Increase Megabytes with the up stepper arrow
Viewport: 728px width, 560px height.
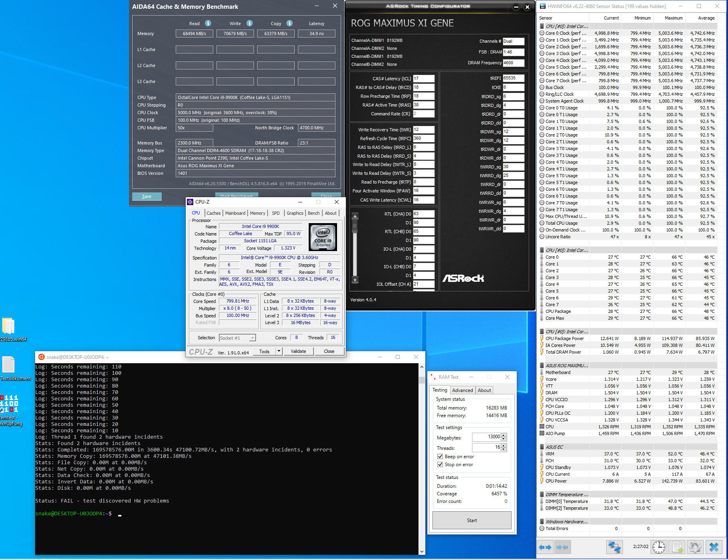[x=504, y=435]
